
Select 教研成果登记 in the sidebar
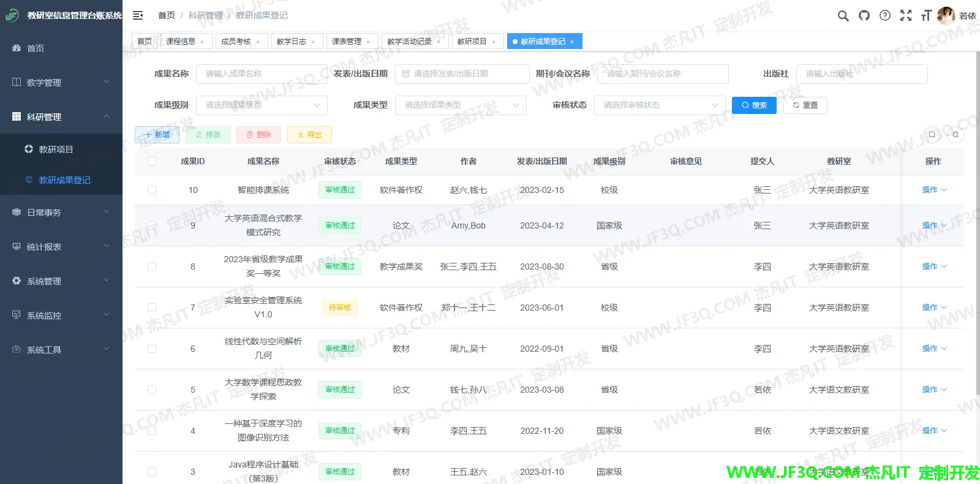point(61,180)
